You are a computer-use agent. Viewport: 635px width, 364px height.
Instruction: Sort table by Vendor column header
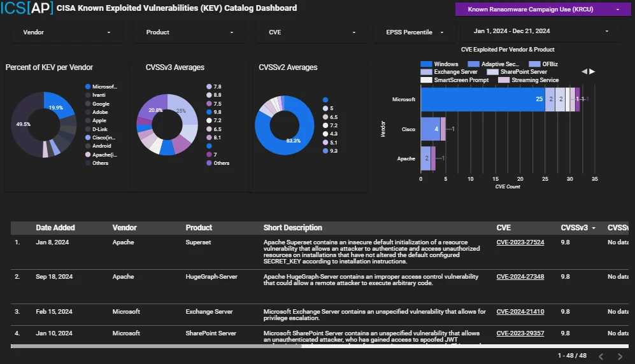click(124, 228)
